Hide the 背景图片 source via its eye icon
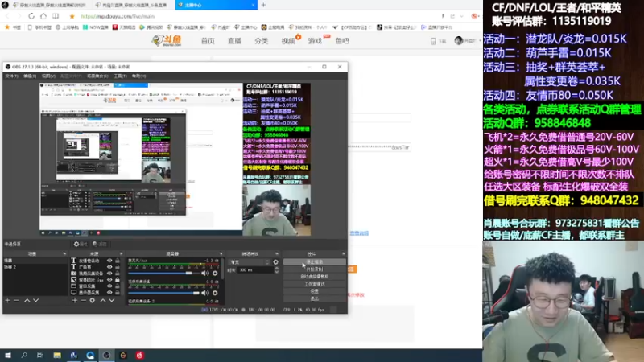Viewport: 644px width, 362px height. pyautogui.click(x=109, y=279)
